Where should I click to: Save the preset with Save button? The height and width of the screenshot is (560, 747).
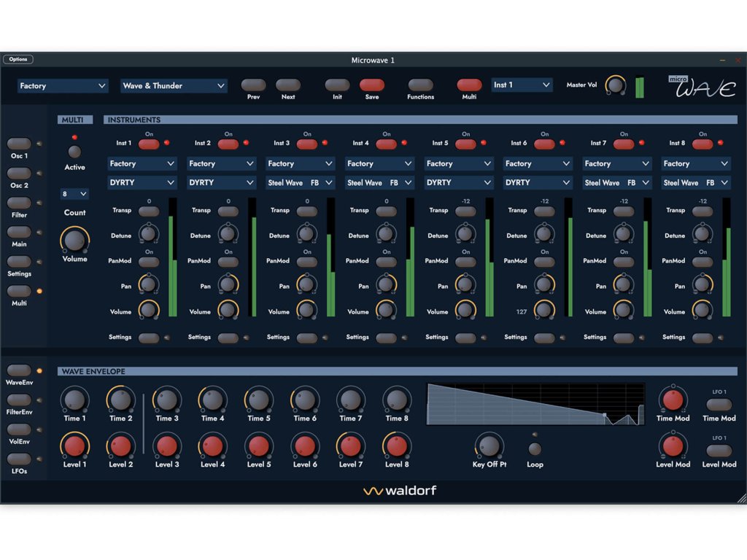372,85
